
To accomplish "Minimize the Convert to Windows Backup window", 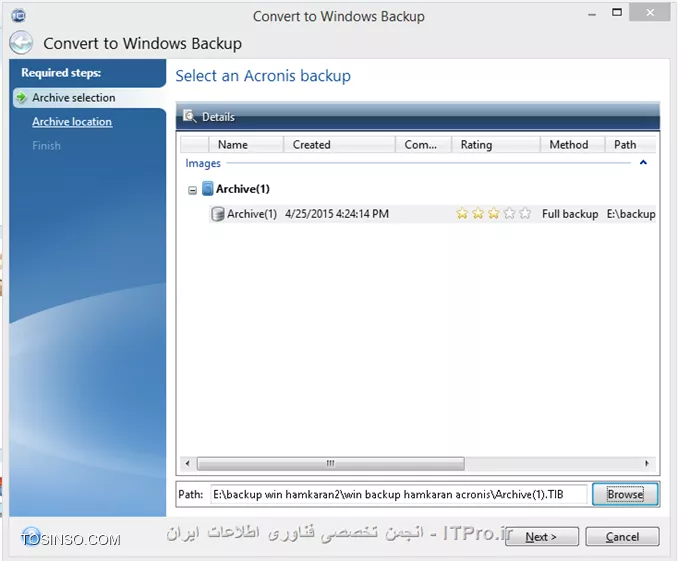I will click(592, 14).
